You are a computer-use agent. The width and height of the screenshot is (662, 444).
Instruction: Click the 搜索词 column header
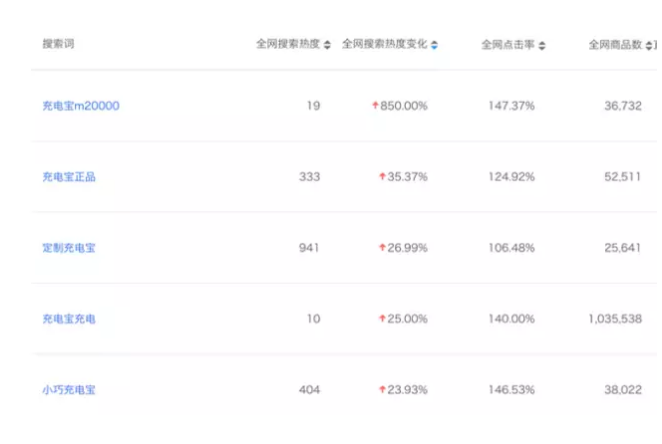point(58,45)
